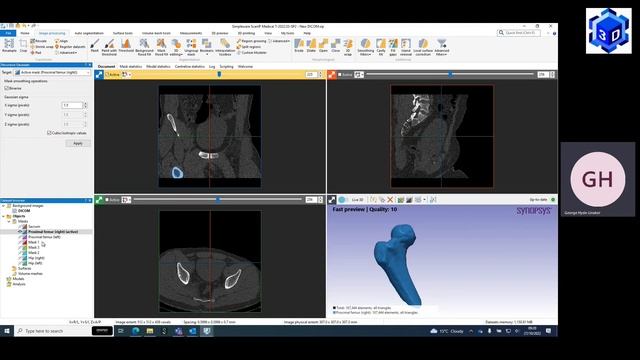
Task: Select Background flood fill tool
Action: [144, 47]
